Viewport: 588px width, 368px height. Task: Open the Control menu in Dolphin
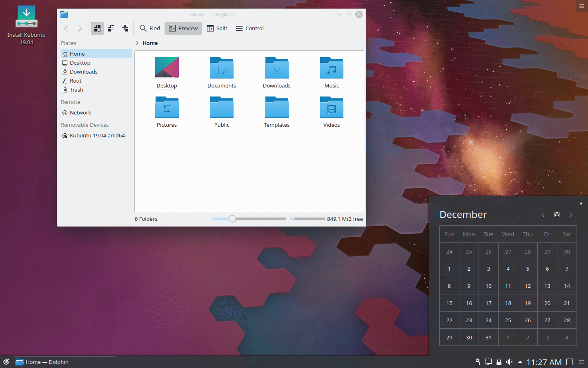249,28
